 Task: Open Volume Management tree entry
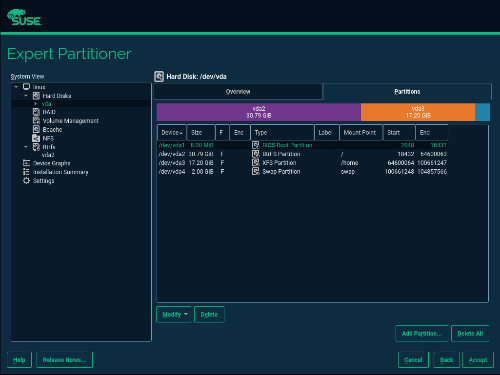70,120
